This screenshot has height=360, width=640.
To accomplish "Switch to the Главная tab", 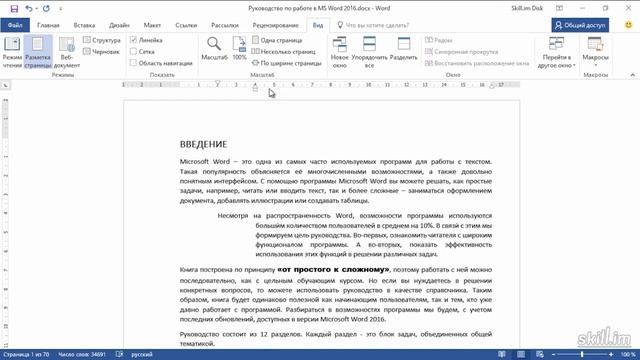I will (x=48, y=25).
